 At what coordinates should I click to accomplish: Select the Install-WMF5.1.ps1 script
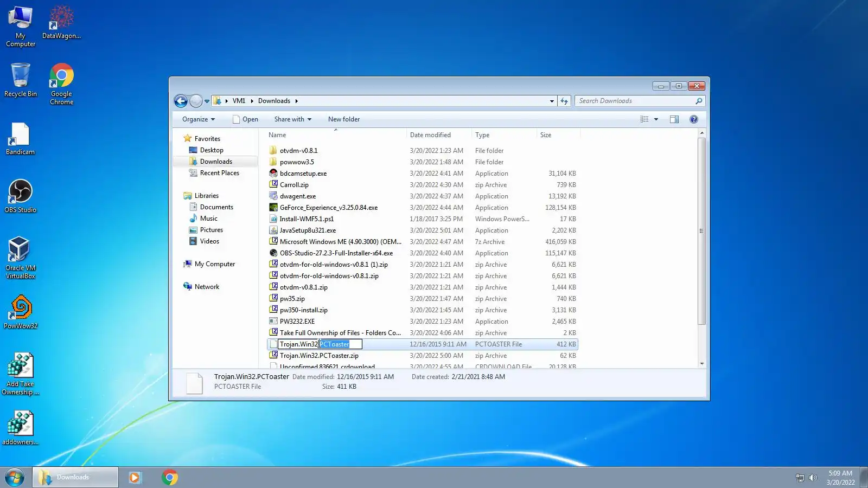coord(307,219)
